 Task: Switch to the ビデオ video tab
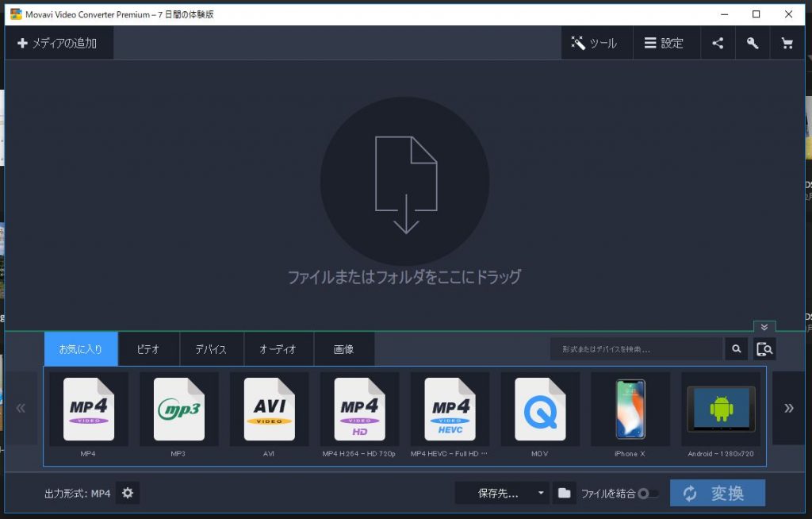(148, 349)
